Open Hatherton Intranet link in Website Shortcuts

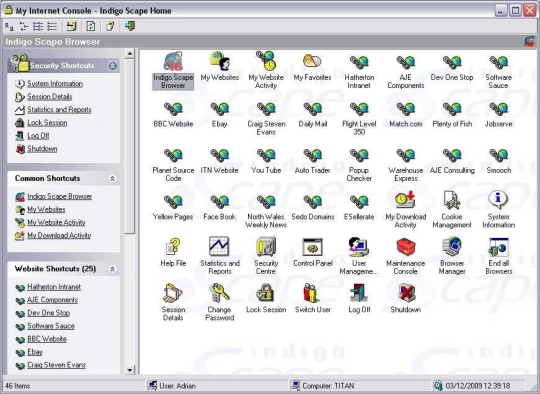(54, 287)
